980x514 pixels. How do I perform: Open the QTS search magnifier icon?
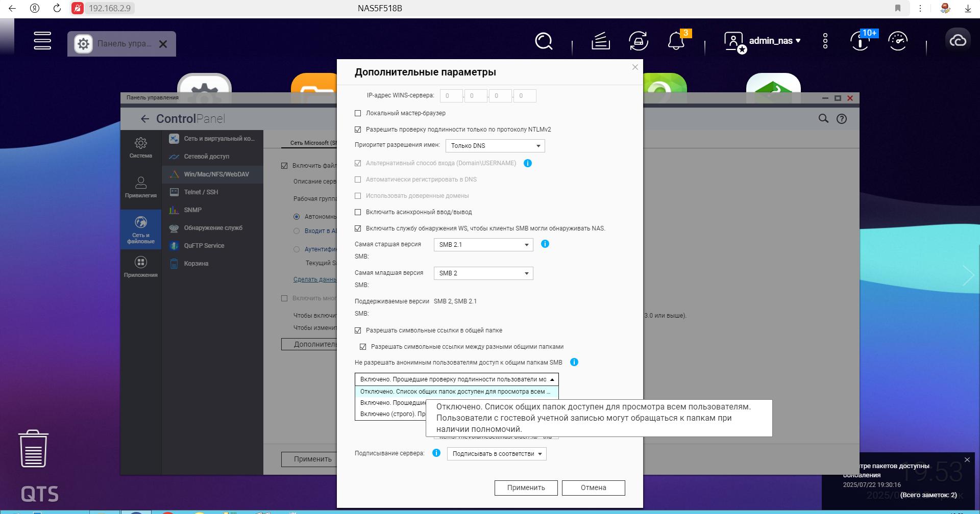point(544,41)
